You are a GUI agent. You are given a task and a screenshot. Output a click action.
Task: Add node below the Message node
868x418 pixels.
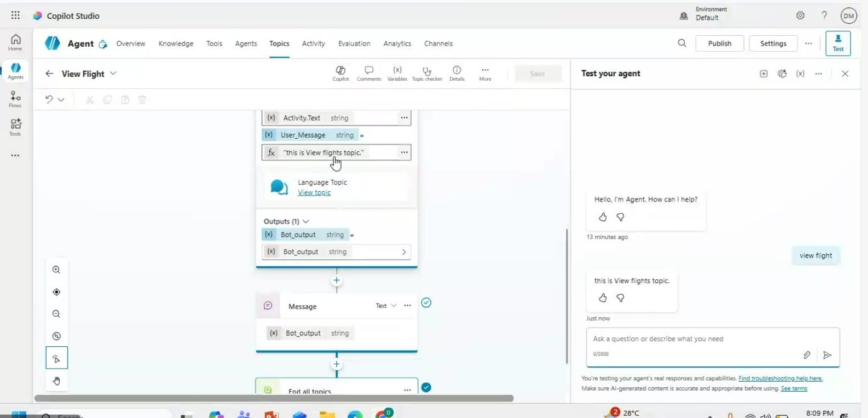(336, 365)
